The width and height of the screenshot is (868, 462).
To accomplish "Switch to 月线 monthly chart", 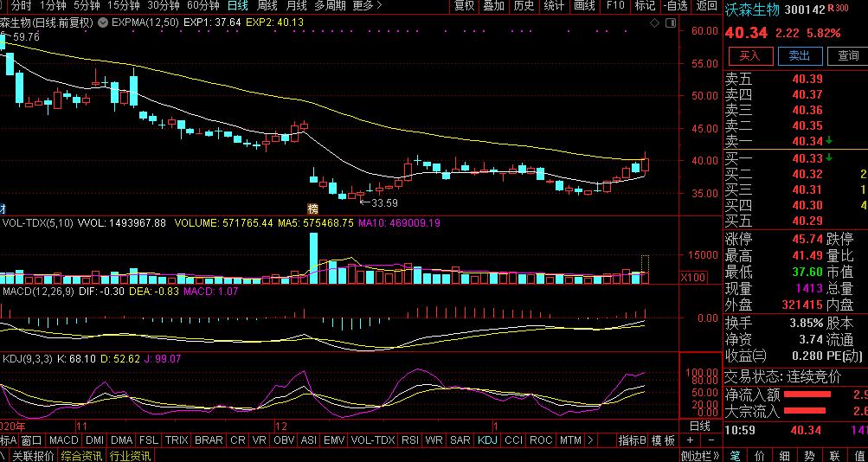I will 296,6.
